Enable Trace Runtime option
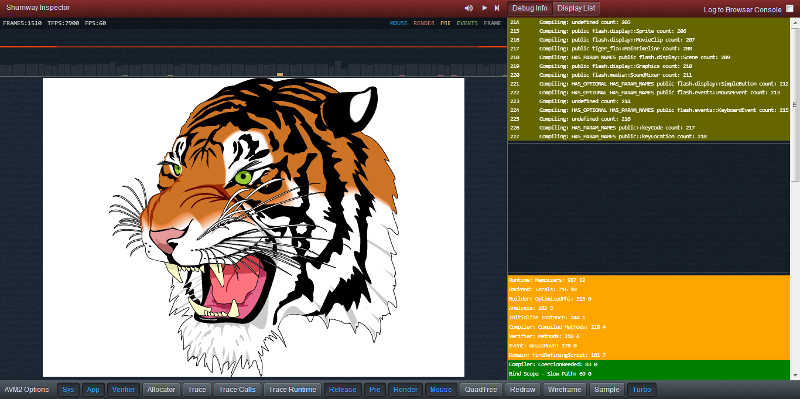Screen dimensions: 800x399 coord(292,389)
